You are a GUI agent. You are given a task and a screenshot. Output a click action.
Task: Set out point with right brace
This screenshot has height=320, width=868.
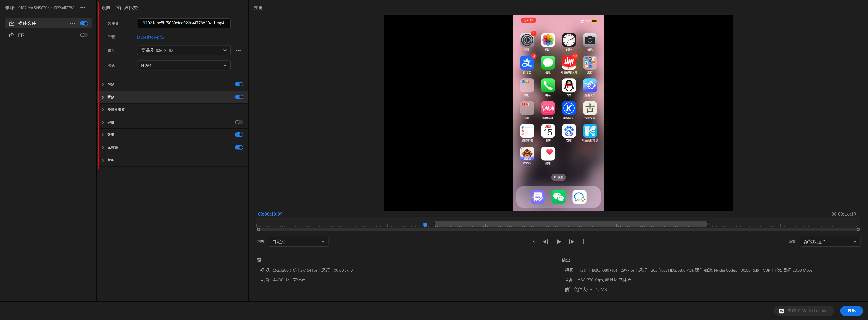583,242
